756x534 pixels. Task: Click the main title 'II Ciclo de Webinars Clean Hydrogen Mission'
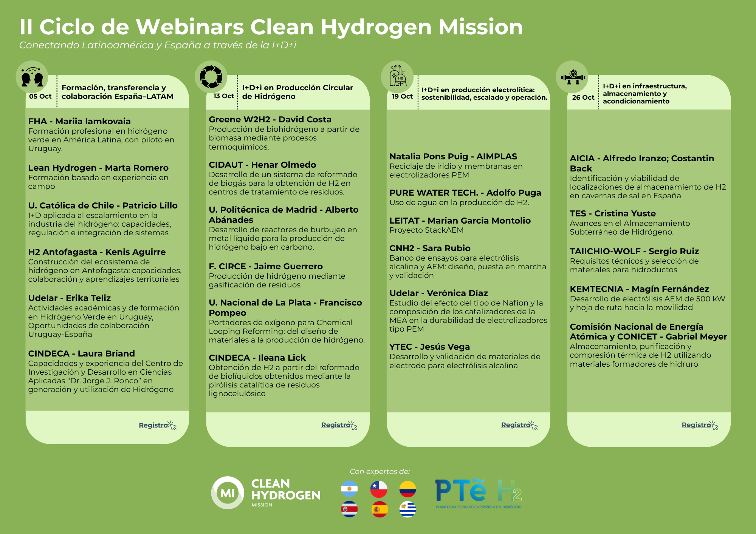[x=271, y=27]
